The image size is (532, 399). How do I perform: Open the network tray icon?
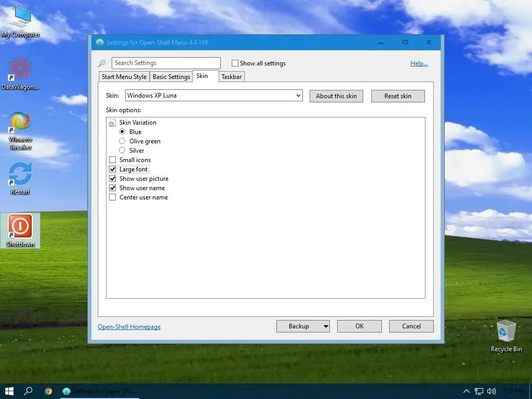[478, 392]
